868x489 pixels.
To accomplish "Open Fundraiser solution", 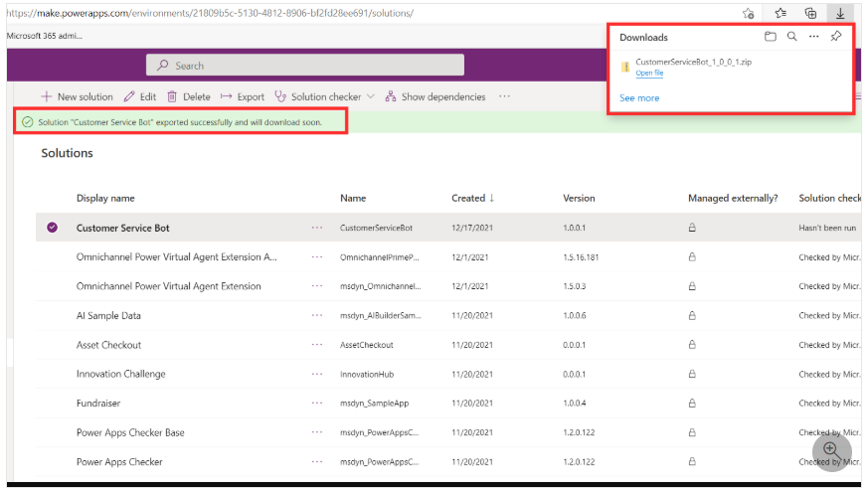I will tap(98, 404).
